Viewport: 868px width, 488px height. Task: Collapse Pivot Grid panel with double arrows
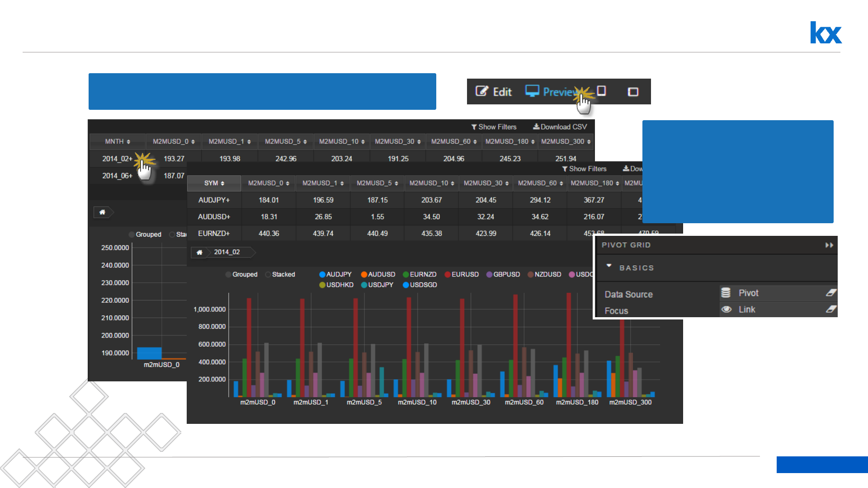click(x=829, y=245)
